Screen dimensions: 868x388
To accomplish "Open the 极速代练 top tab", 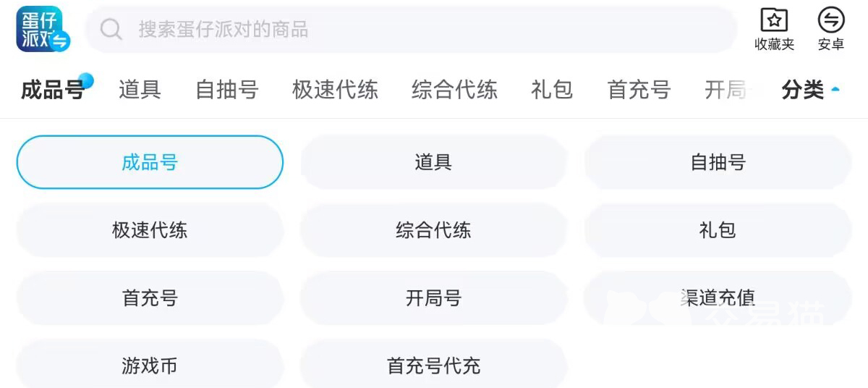I will coord(335,90).
